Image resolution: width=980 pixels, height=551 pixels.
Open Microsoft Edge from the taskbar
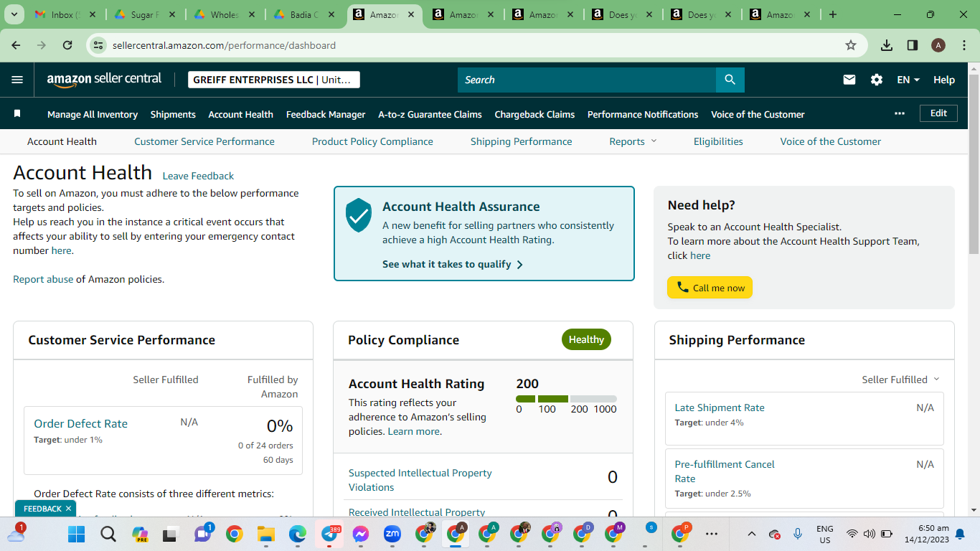298,534
